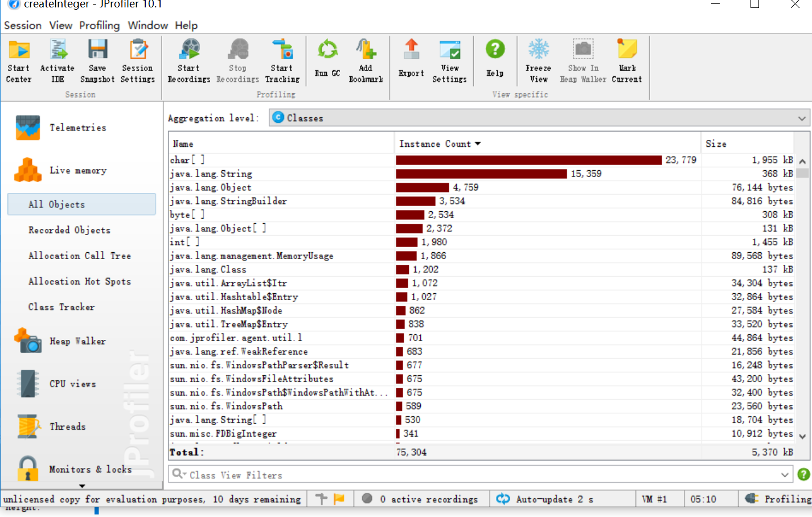Open View Settings

(x=449, y=61)
